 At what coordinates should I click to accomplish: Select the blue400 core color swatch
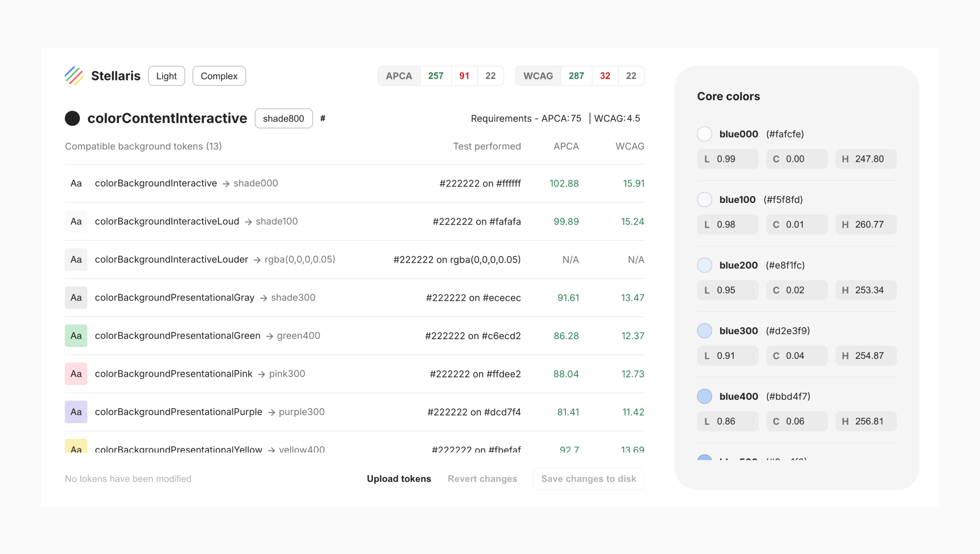click(x=704, y=396)
